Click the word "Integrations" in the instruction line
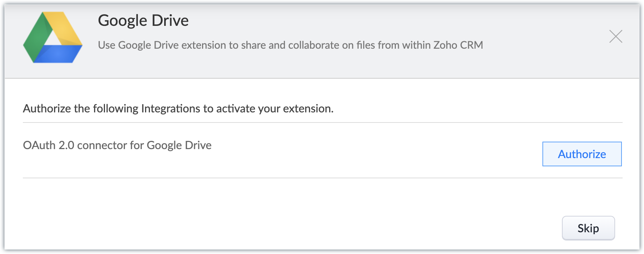This screenshot has height=254, width=644. click(x=171, y=109)
